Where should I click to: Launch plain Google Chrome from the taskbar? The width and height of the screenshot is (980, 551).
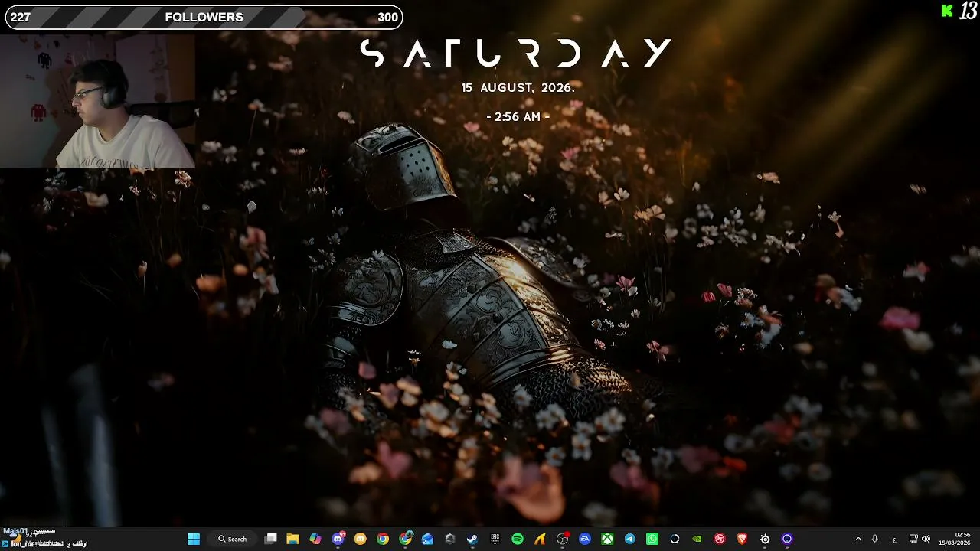tap(383, 539)
